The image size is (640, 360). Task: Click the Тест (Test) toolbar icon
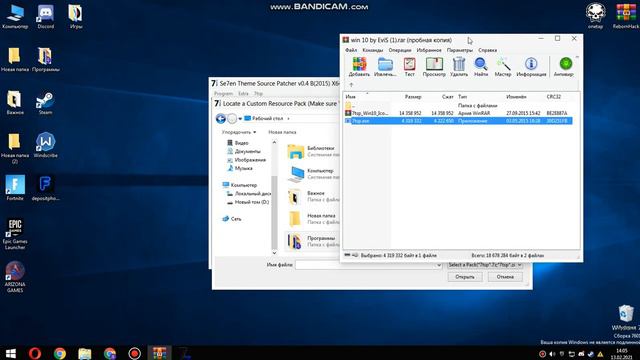[409, 67]
